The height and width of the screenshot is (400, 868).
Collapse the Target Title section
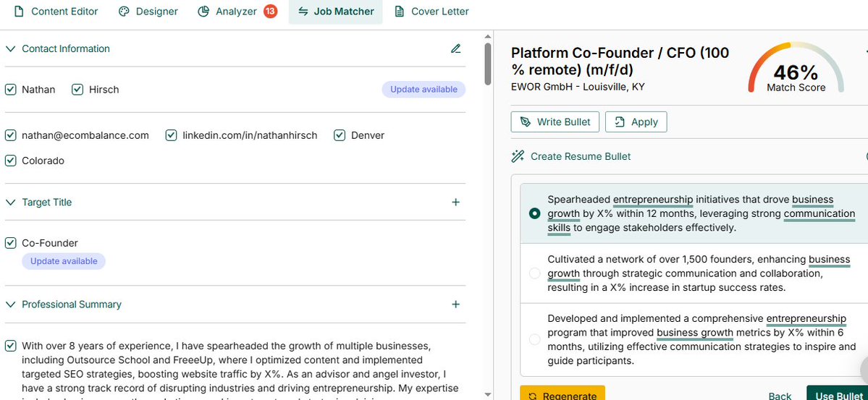(x=10, y=203)
